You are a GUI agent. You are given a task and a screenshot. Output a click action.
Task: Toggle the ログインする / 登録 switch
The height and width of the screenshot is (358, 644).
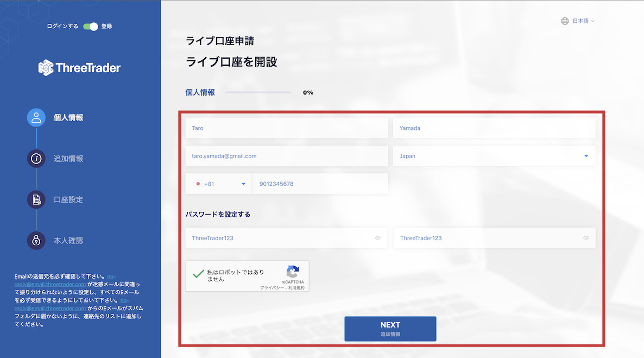pyautogui.click(x=90, y=26)
